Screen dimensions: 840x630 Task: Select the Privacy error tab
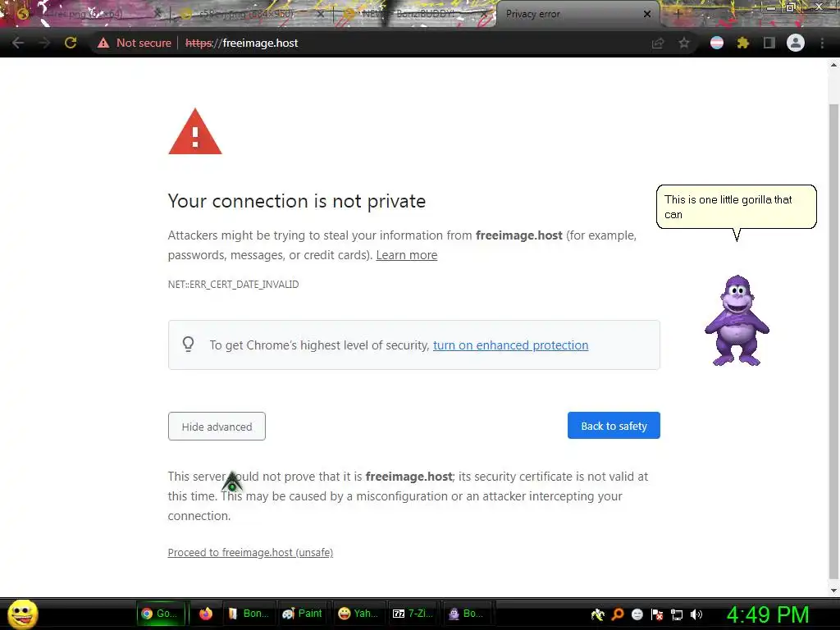[x=571, y=14]
